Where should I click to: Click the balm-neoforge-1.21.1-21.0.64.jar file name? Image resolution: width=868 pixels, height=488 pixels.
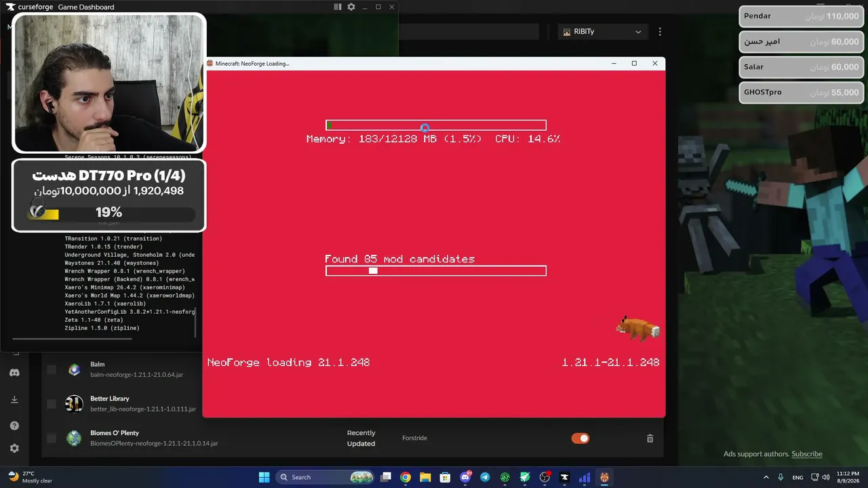[138, 375]
